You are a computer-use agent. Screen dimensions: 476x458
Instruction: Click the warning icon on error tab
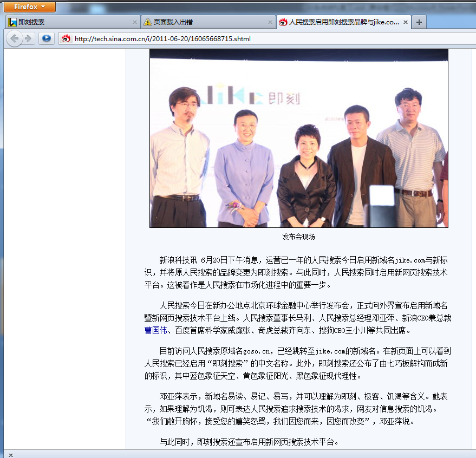coord(147,22)
